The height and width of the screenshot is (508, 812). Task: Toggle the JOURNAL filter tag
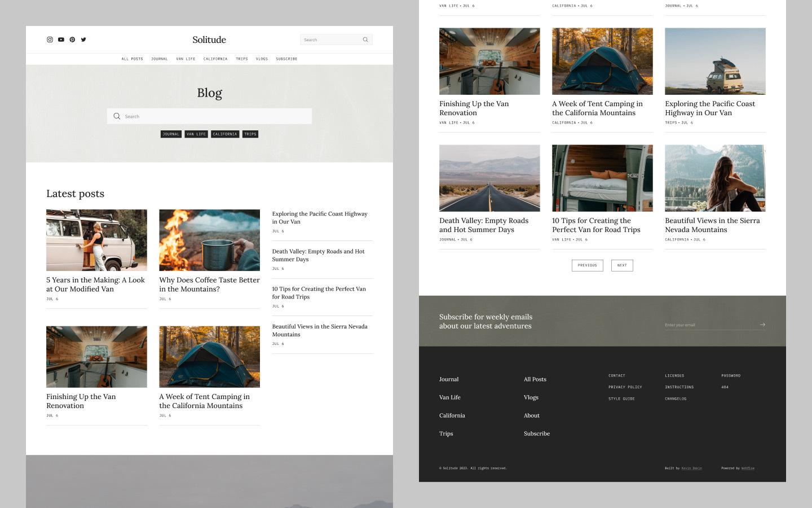coord(171,134)
